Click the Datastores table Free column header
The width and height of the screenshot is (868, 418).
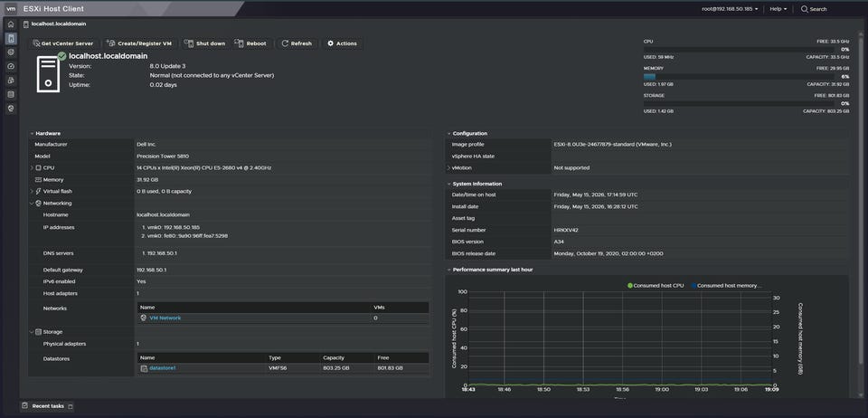point(401,357)
